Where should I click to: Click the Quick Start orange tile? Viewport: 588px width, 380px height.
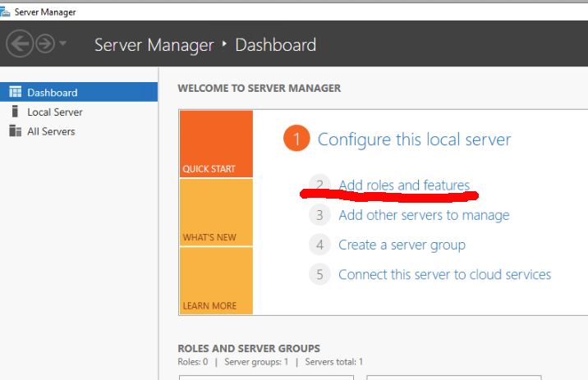click(216, 144)
